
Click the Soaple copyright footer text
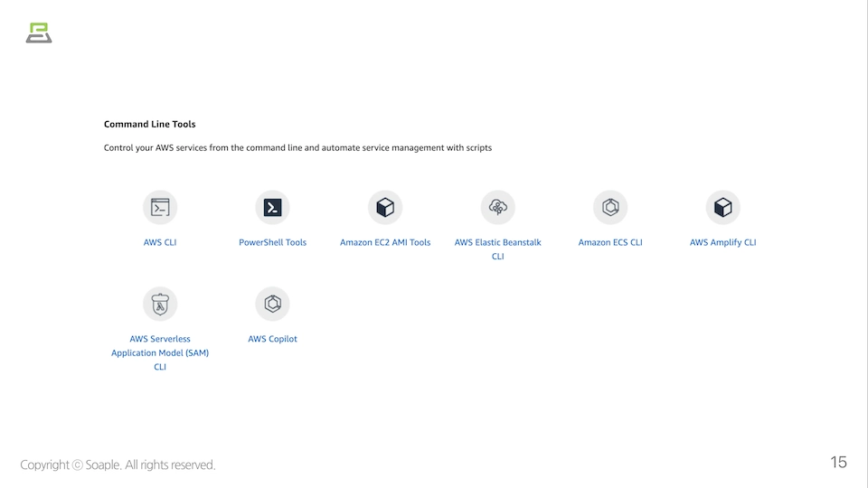118,465
